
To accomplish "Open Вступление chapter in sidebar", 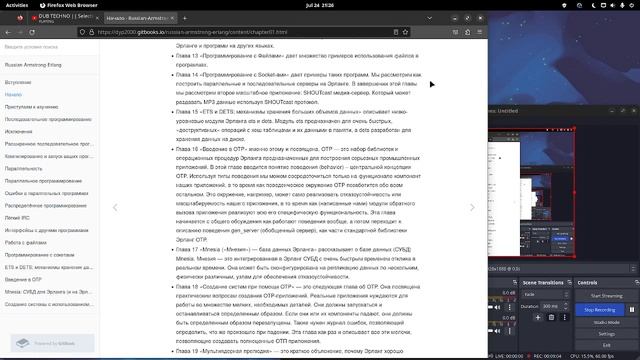I will [18, 82].
